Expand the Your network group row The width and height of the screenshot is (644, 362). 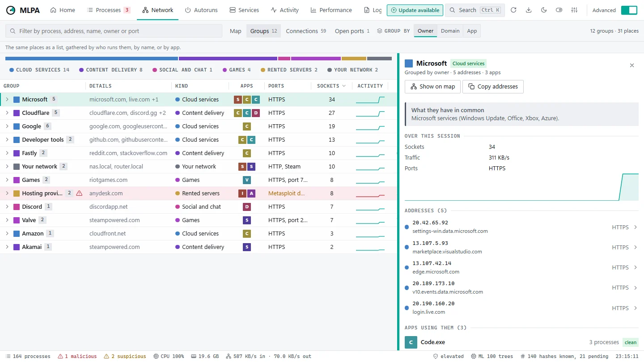(7, 166)
